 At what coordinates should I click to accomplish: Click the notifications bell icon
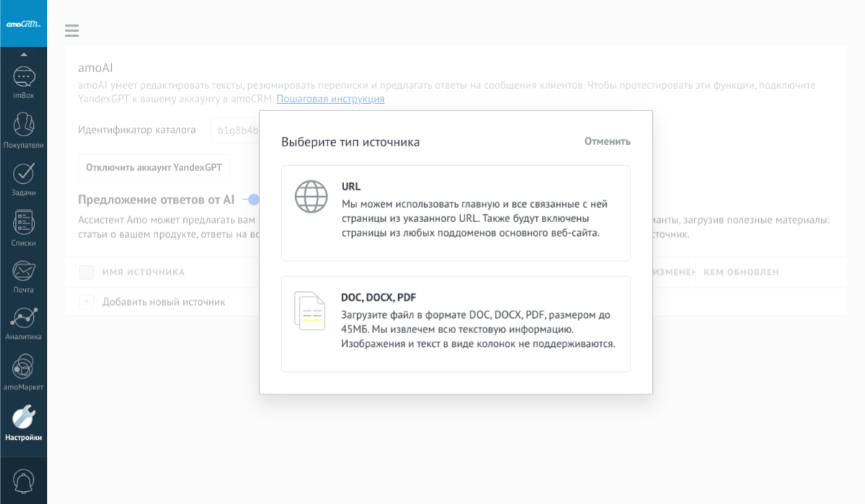24,481
